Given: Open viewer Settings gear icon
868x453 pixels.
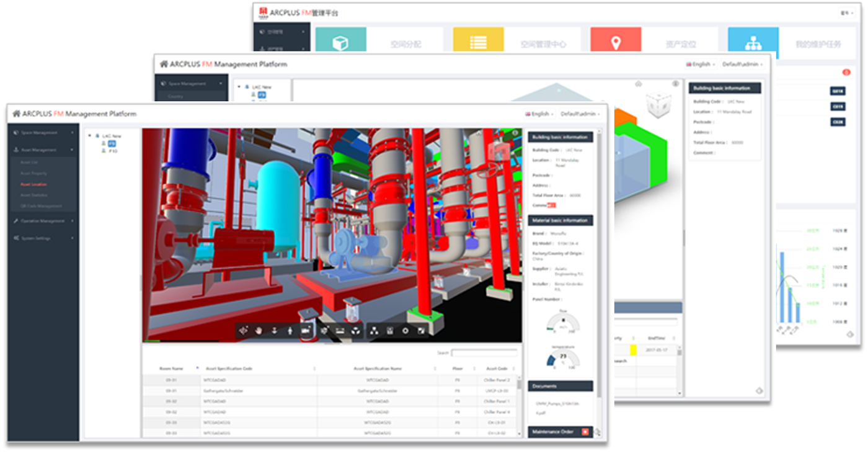Looking at the screenshot, I should 405,331.
